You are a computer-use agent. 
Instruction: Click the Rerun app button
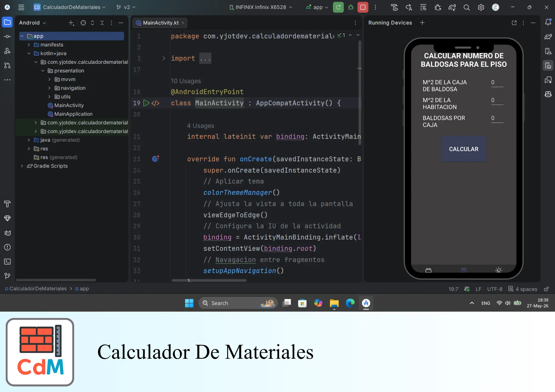[338, 7]
